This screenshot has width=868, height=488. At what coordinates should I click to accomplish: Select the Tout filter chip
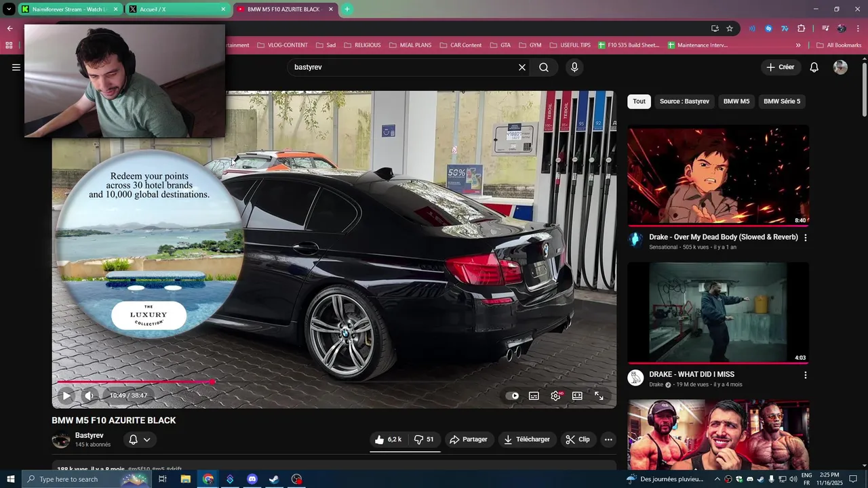tap(639, 102)
